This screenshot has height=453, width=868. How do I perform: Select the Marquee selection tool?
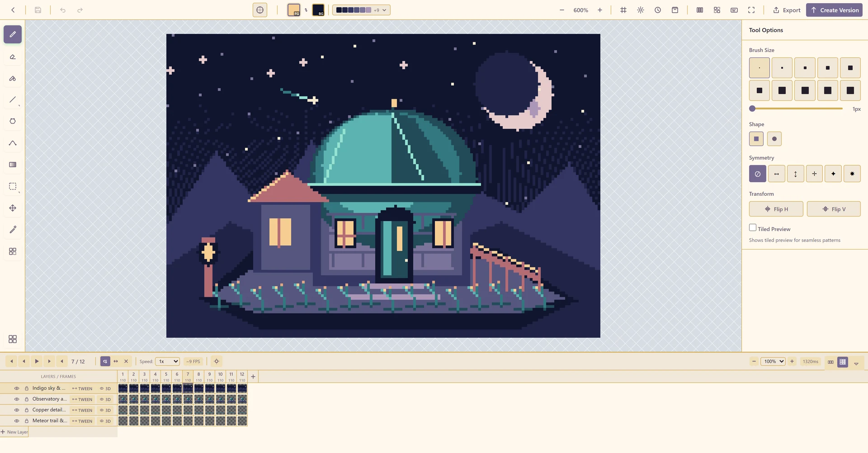(13, 186)
